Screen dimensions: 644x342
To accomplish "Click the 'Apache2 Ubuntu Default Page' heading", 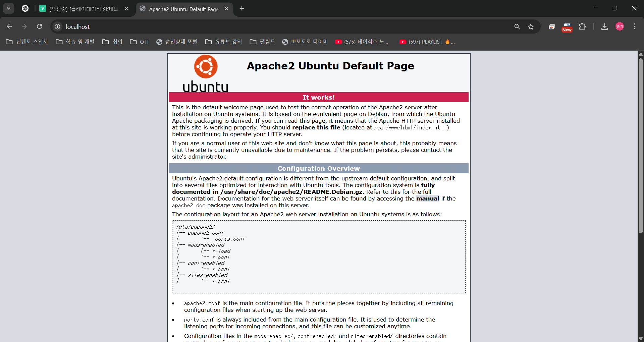I will point(330,66).
